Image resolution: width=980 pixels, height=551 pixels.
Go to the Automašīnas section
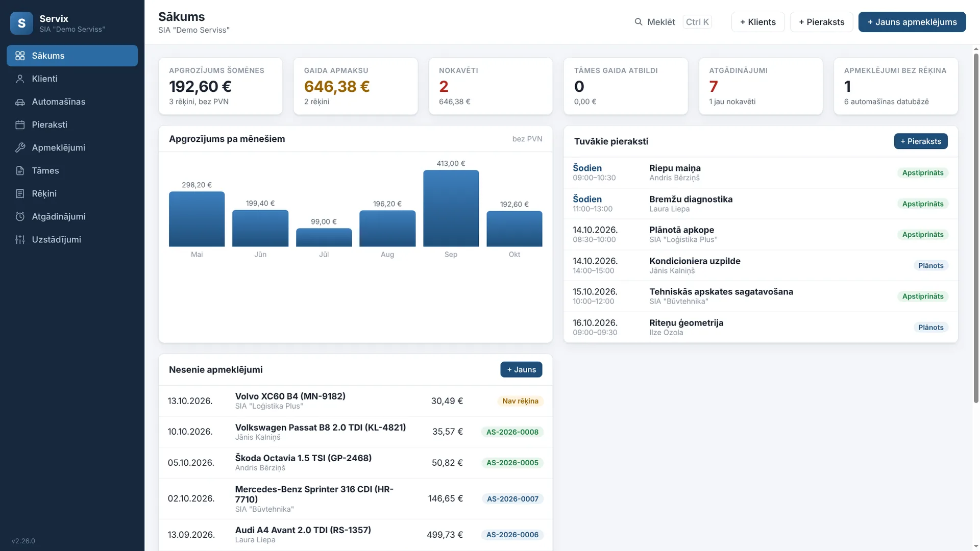tap(72, 102)
